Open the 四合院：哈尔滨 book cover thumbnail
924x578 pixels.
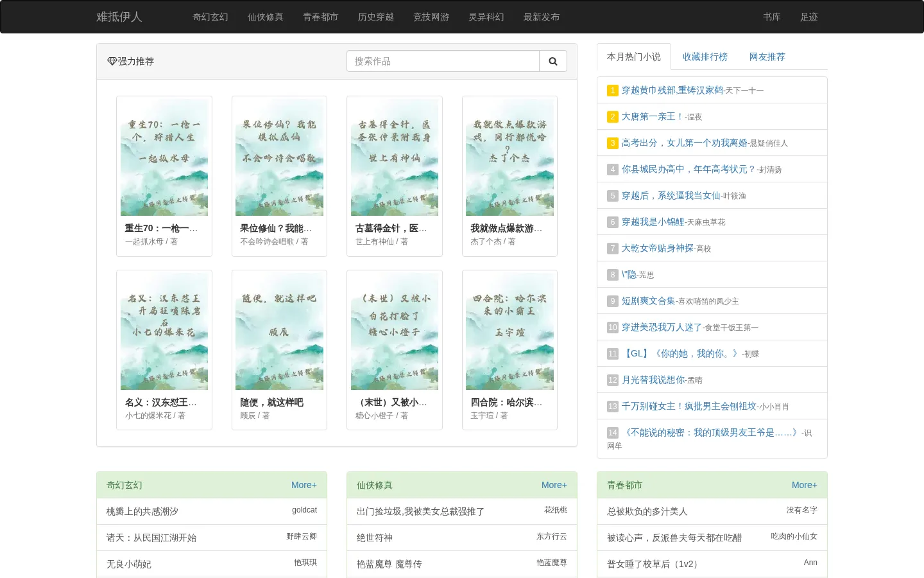point(509,332)
